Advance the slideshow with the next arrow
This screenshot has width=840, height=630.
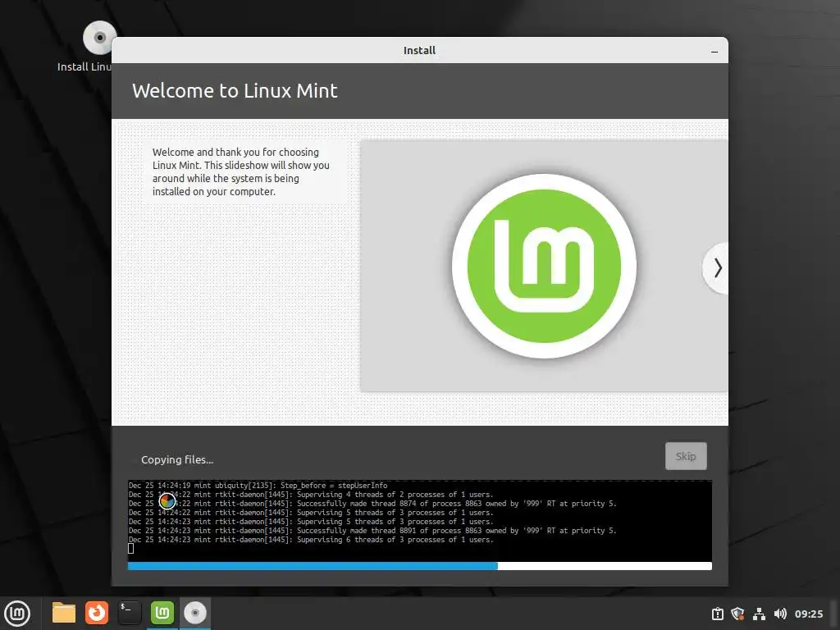pyautogui.click(x=717, y=268)
